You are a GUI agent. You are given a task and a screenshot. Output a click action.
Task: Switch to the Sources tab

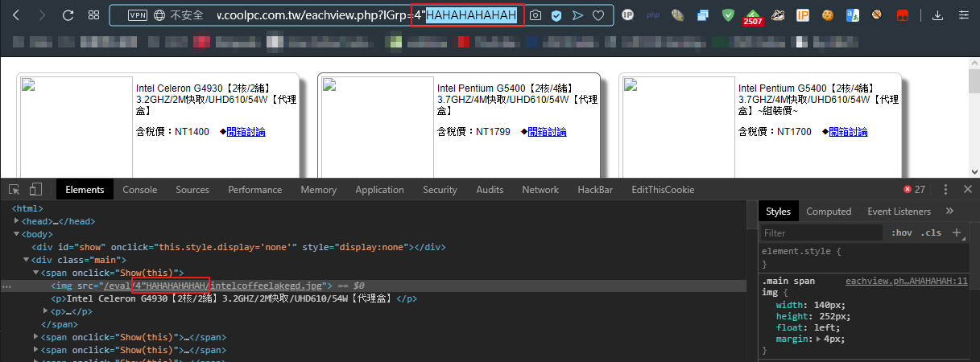pos(192,190)
